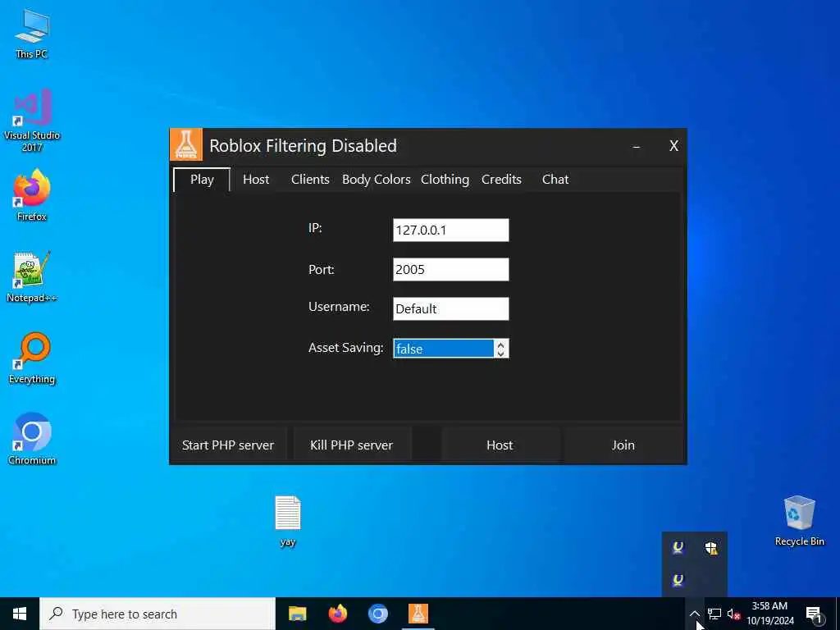Screen dimensions: 840x630
Task: Click the orange flask logo in title bar
Action: coord(186,144)
